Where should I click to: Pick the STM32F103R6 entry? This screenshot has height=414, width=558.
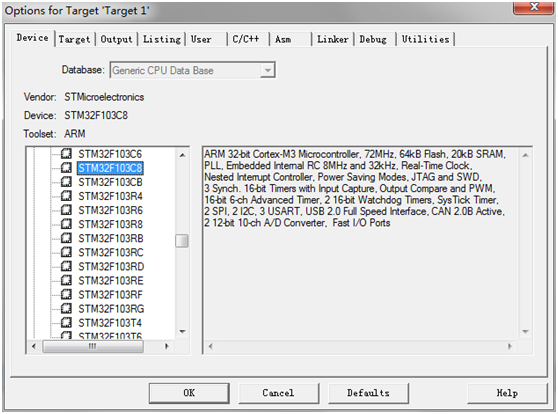point(110,210)
